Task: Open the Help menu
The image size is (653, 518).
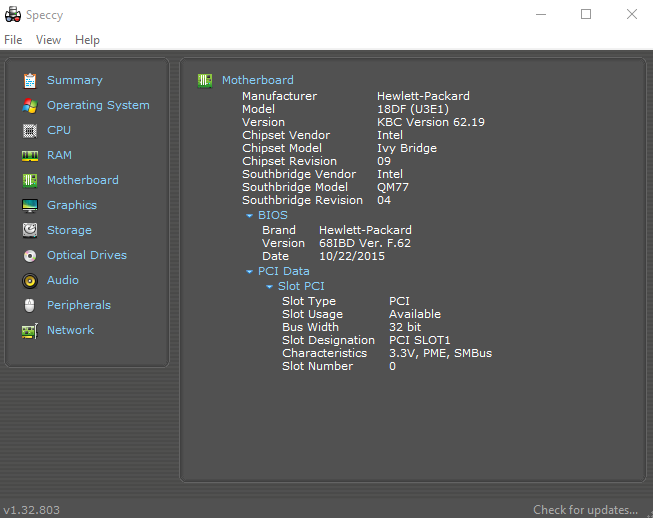Action: pos(87,40)
